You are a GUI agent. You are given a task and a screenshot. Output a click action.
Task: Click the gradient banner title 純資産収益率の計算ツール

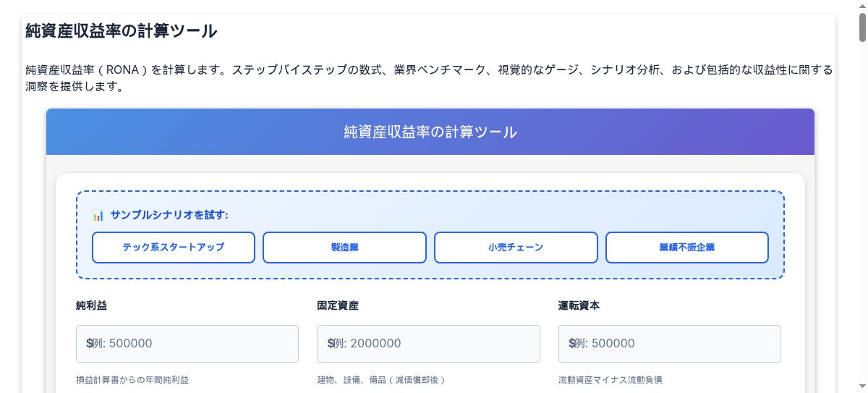430,132
